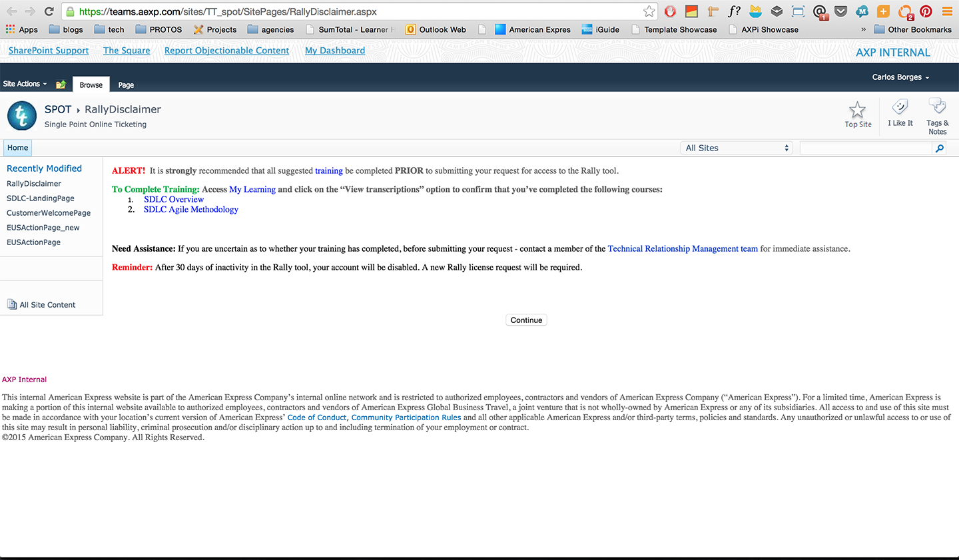Click the search magnifier icon

click(x=940, y=148)
